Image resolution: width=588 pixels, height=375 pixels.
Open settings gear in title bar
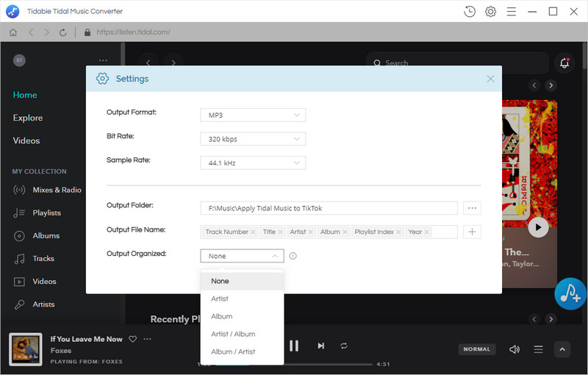coord(490,12)
